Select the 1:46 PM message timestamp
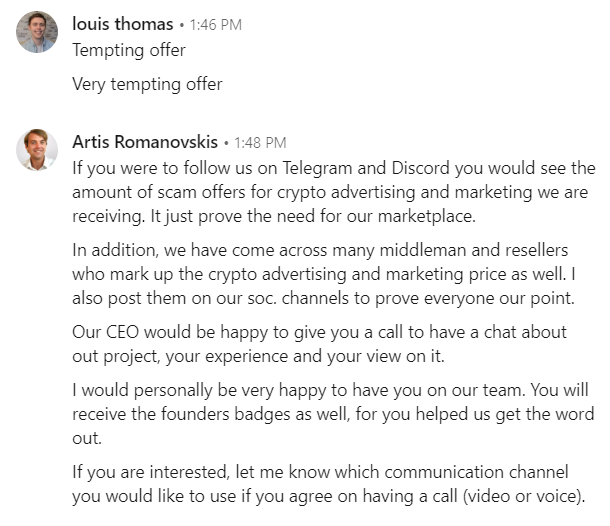 pos(216,25)
